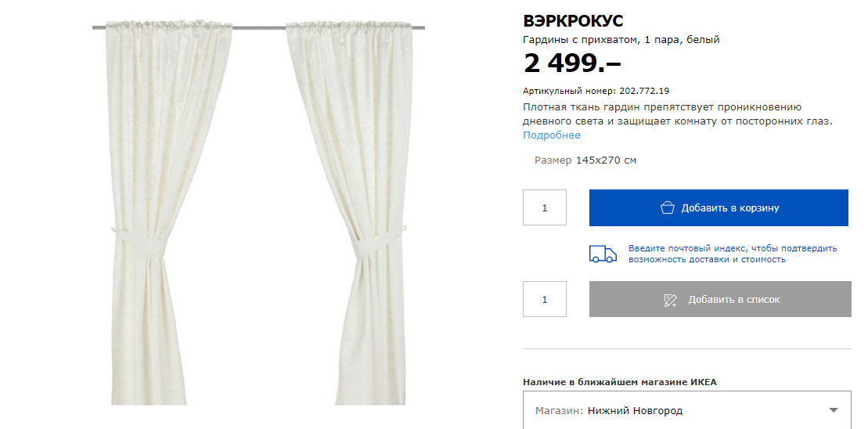Click the Размер 145x270 см size text
This screenshot has height=429, width=868.
click(585, 160)
